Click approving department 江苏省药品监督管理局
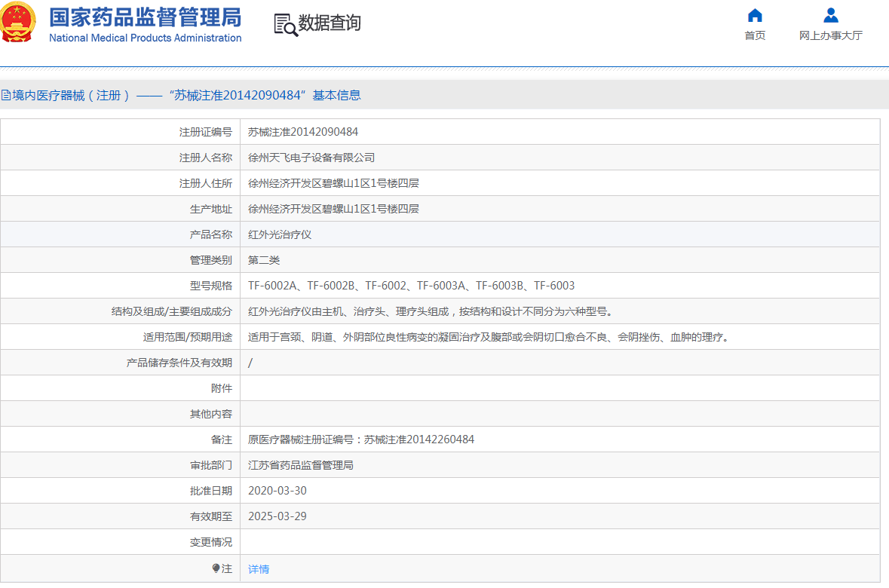This screenshot has width=889, height=588. (x=301, y=465)
